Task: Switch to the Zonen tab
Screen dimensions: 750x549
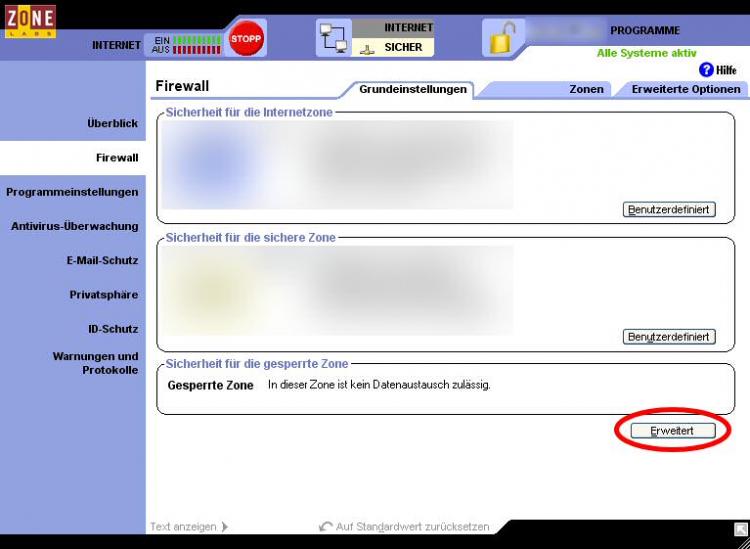Action: click(x=586, y=89)
